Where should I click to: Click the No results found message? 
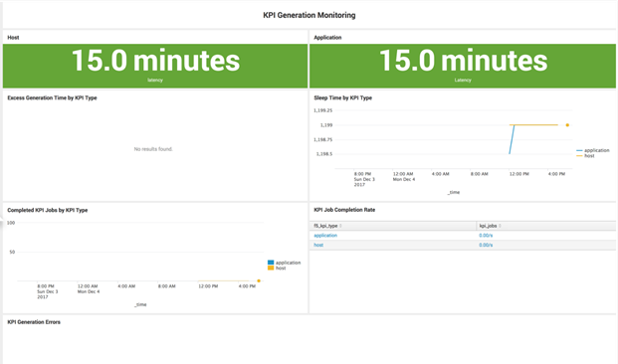(153, 149)
